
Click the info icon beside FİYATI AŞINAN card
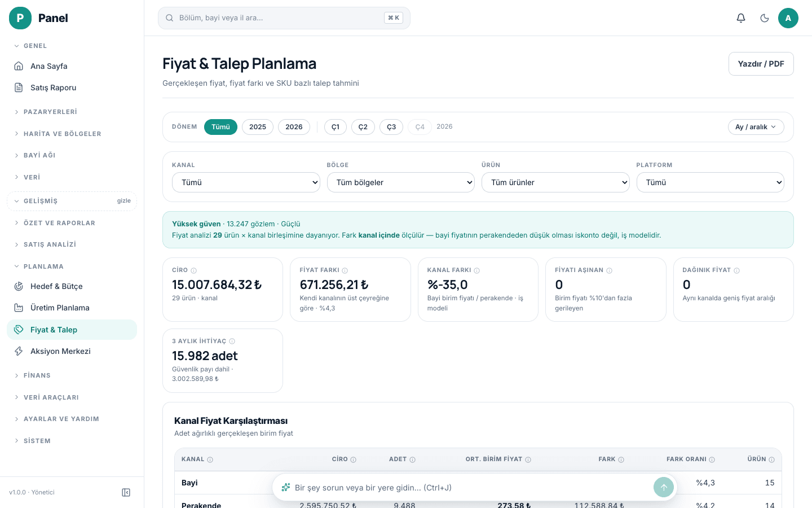click(610, 270)
